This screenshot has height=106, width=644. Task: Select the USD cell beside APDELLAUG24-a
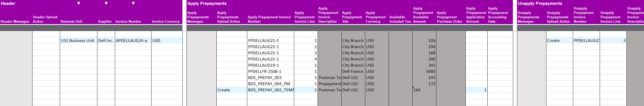[167, 40]
